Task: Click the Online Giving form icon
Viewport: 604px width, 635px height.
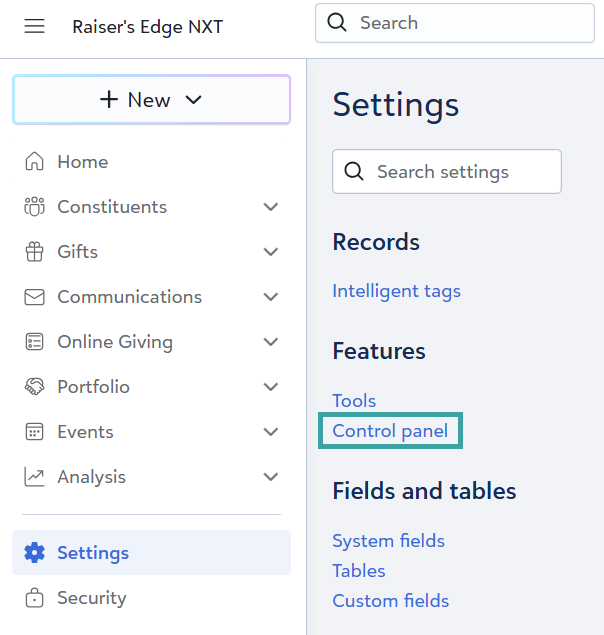Action: click(x=35, y=342)
